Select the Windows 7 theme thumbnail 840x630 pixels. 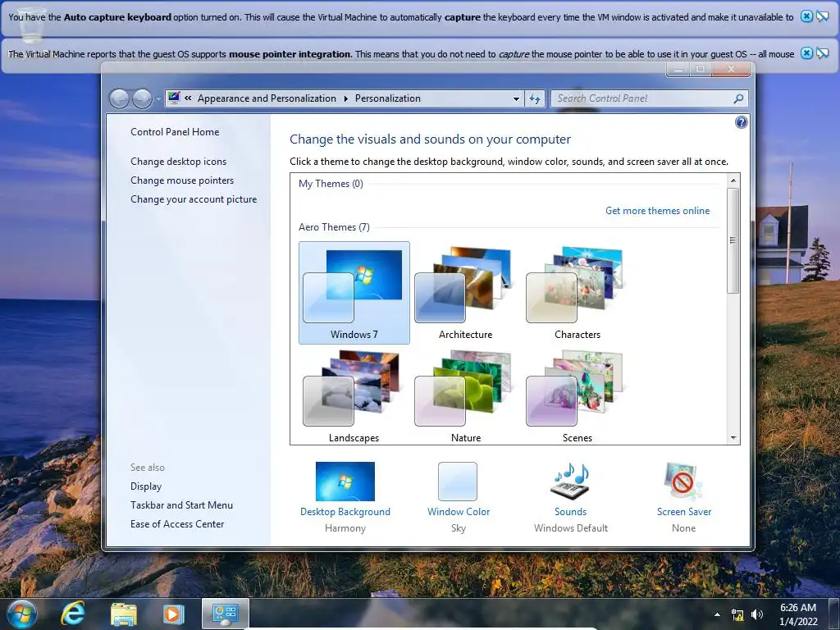click(x=354, y=293)
